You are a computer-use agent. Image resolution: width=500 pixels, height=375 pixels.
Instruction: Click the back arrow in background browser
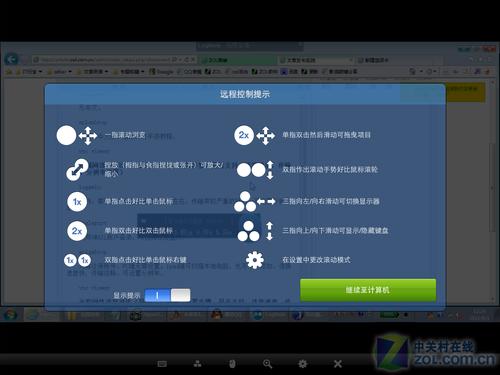coord(11,60)
